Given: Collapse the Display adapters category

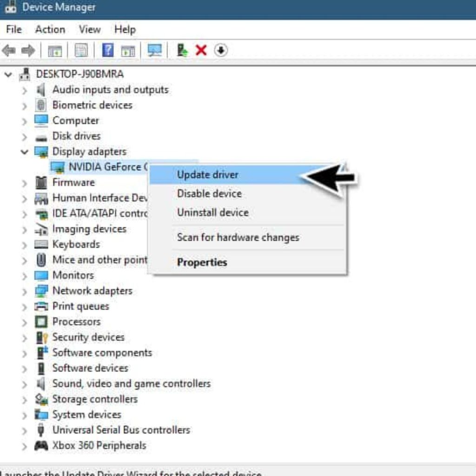Looking at the screenshot, I should tap(25, 152).
